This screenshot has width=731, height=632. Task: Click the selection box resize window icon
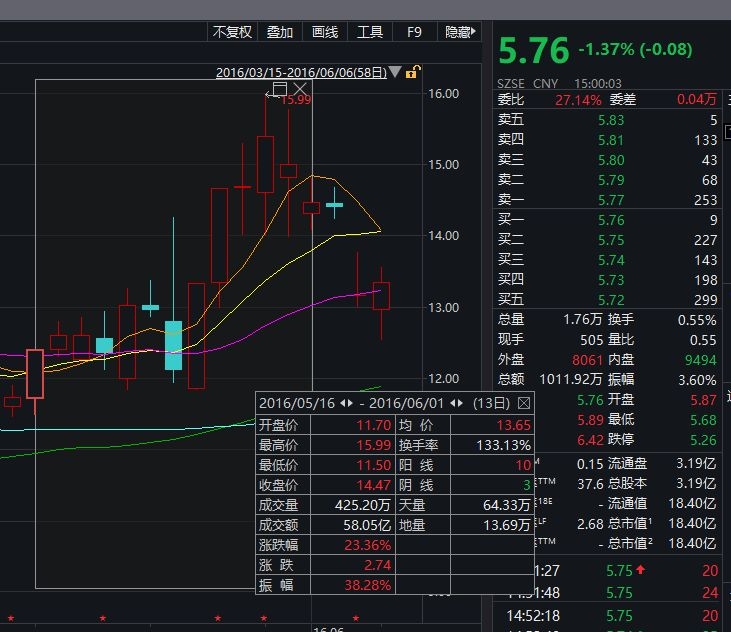280,90
